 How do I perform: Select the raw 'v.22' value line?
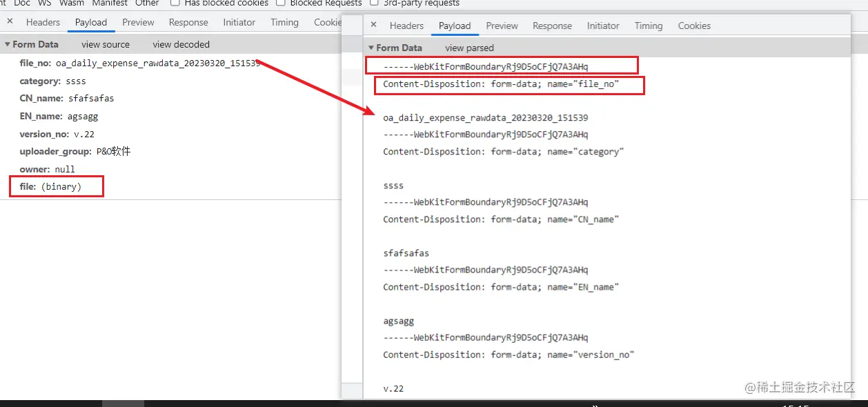(x=393, y=388)
